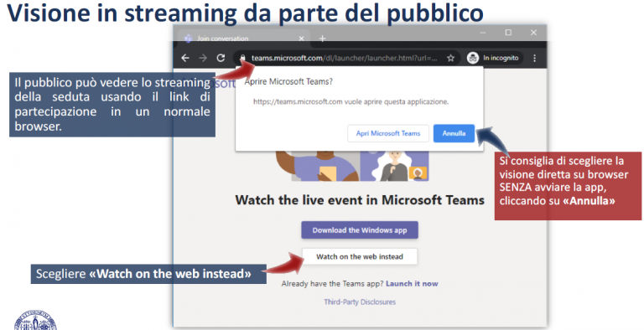Screen dimensions: 644x330
Task: Click the browser forward arrow
Action: [203, 58]
